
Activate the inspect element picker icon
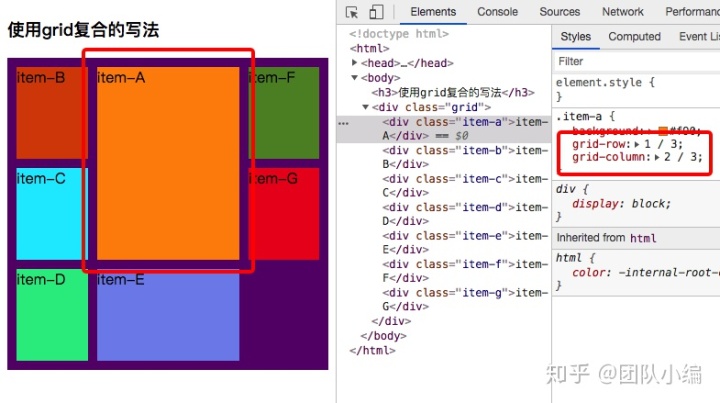(x=352, y=12)
